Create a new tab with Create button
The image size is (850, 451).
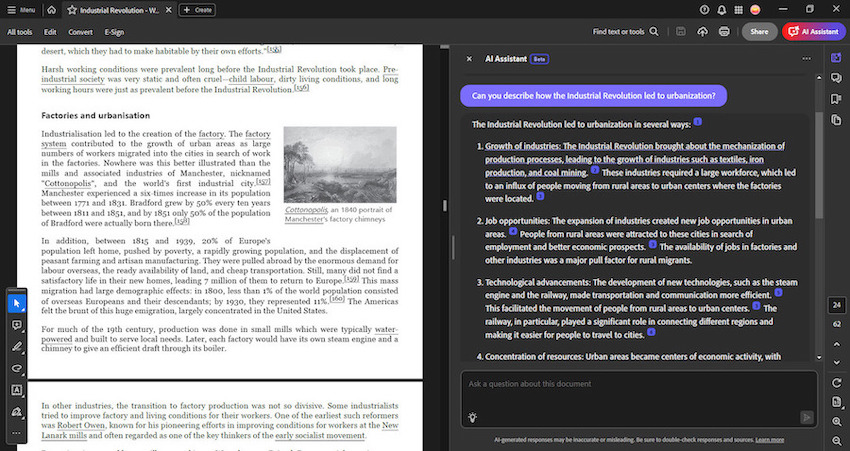point(196,9)
